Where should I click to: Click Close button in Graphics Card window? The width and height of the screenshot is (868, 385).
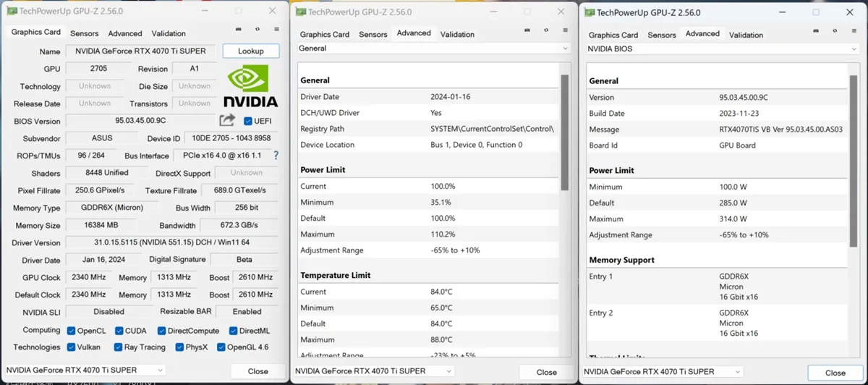(x=258, y=371)
